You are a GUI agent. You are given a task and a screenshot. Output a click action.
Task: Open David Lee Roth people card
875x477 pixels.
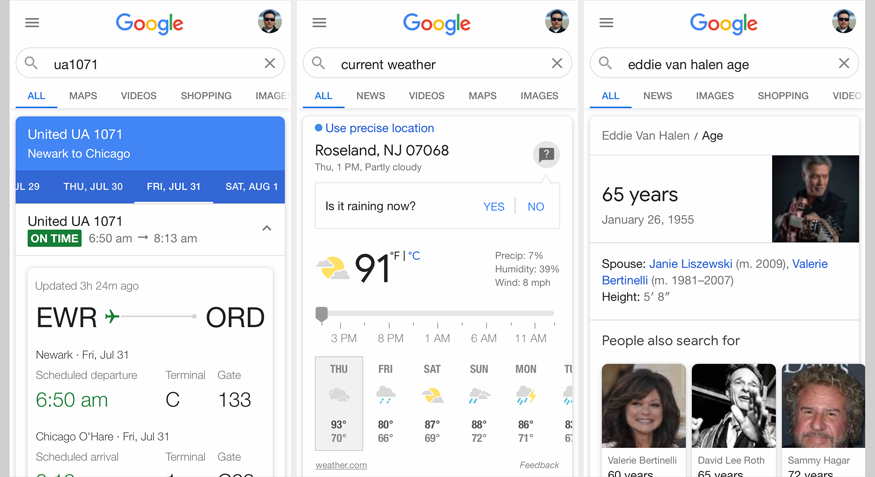click(734, 420)
